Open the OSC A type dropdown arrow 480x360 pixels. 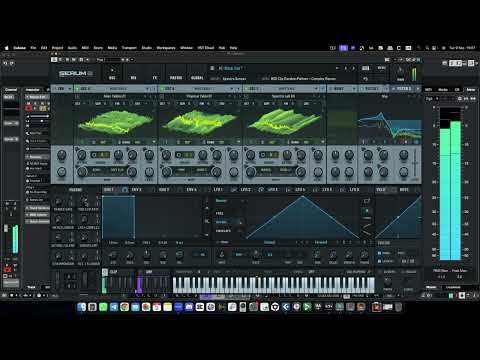tap(147, 89)
